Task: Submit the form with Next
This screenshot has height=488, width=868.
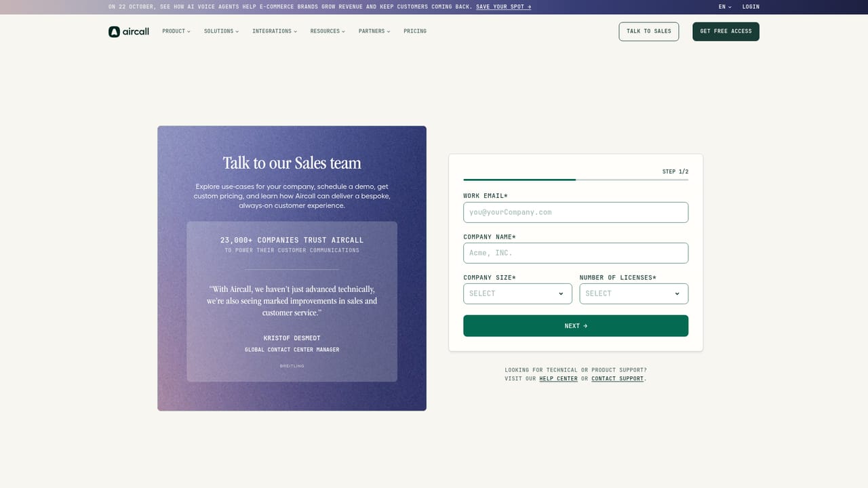Action: (x=576, y=326)
